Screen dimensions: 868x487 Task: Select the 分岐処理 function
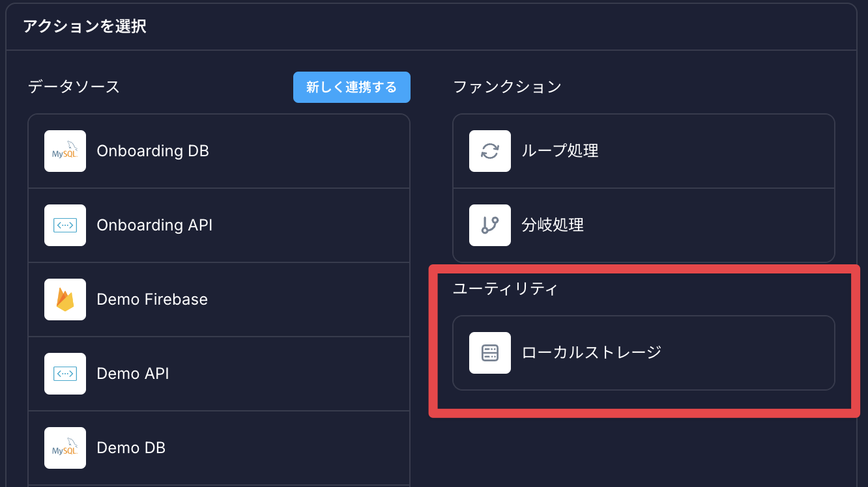pos(644,225)
